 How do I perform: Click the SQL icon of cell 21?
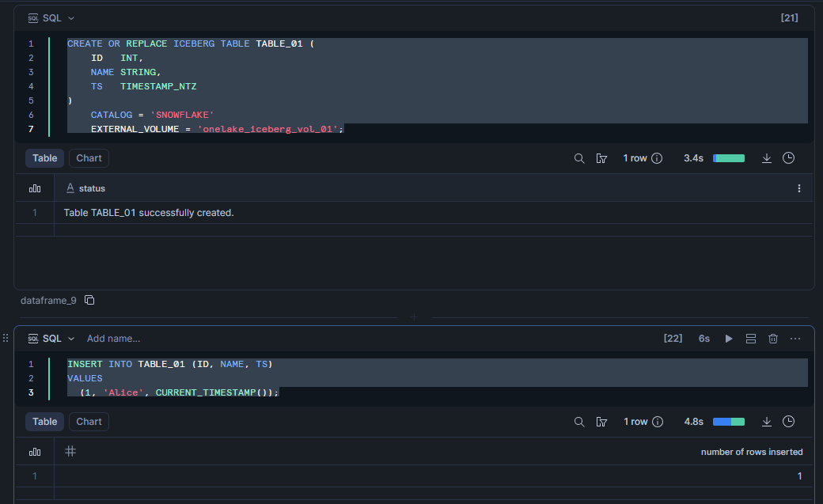(33, 18)
